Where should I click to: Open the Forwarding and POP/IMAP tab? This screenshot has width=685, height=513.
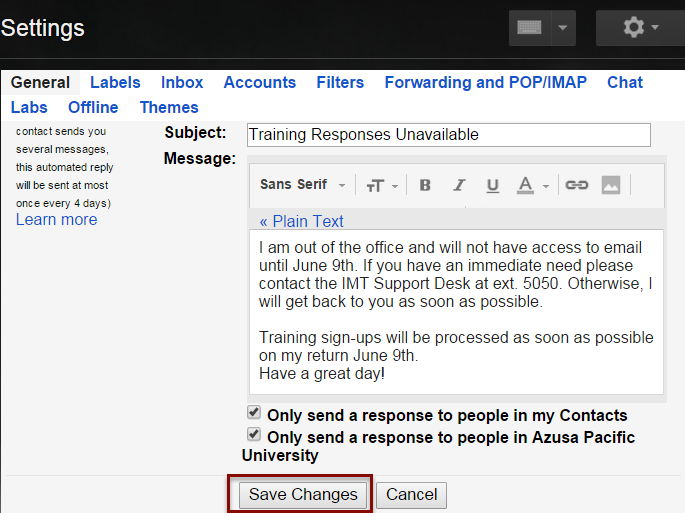485,82
